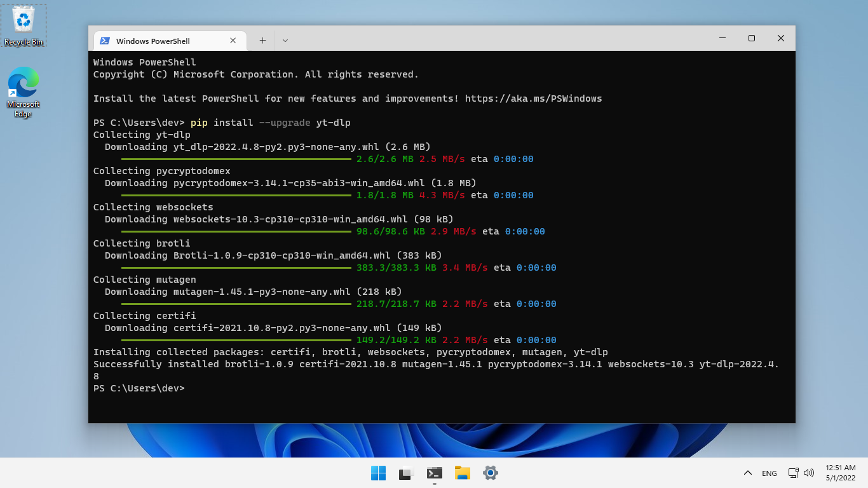Close the Windows PowerShell tab
Image resolution: width=868 pixels, height=488 pixels.
click(x=233, y=41)
